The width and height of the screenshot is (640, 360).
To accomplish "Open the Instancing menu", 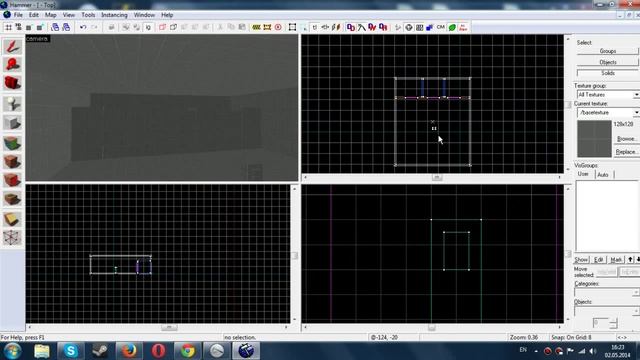I will pos(114,15).
